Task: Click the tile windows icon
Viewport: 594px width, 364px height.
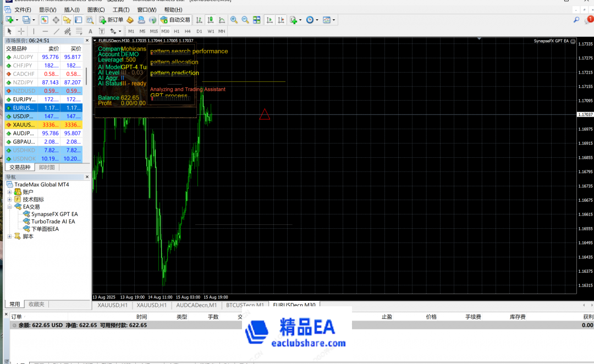Action: pyautogui.click(x=256, y=20)
